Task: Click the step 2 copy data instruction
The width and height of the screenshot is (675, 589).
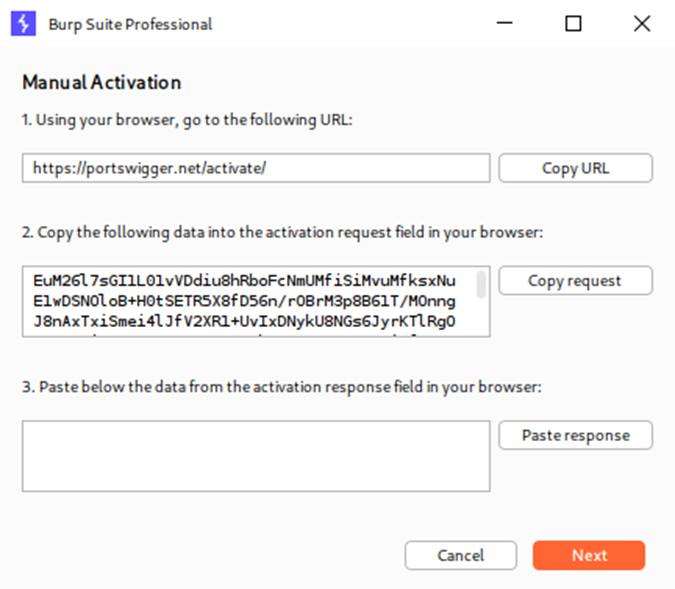Action: (283, 232)
